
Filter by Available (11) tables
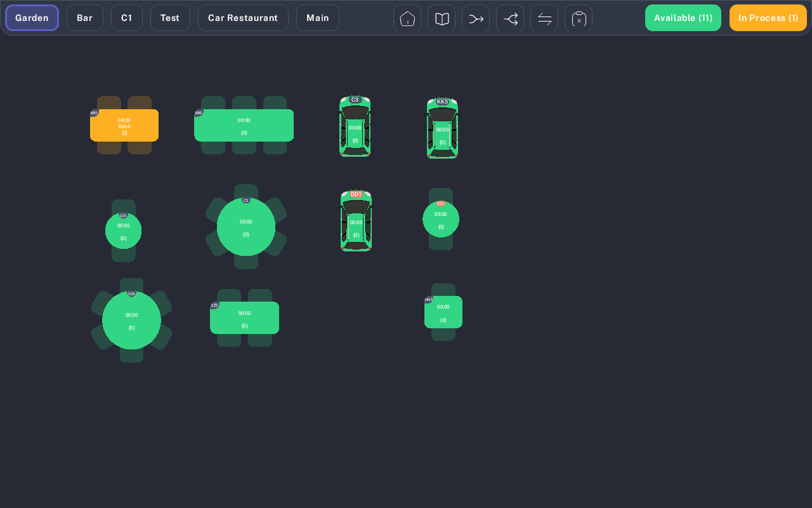pos(683,18)
